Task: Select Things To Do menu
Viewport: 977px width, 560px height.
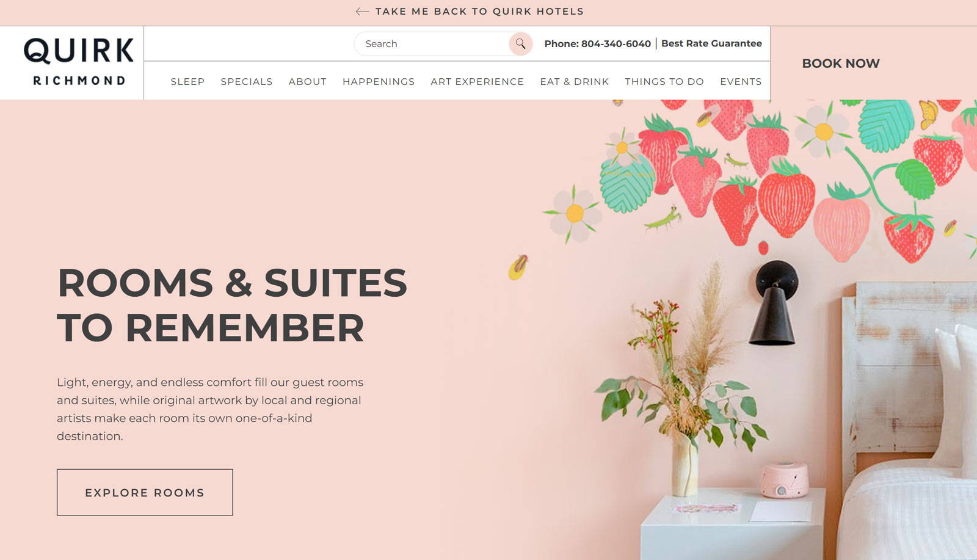Action: pos(664,81)
